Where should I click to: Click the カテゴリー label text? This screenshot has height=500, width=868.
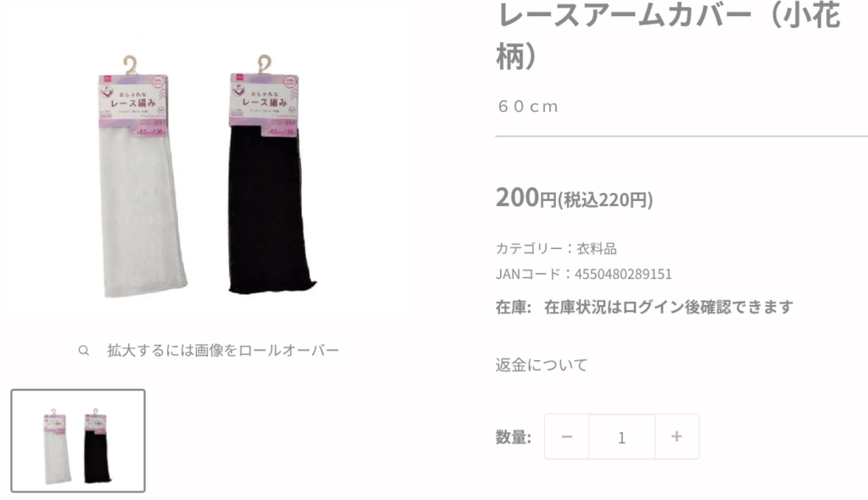529,248
